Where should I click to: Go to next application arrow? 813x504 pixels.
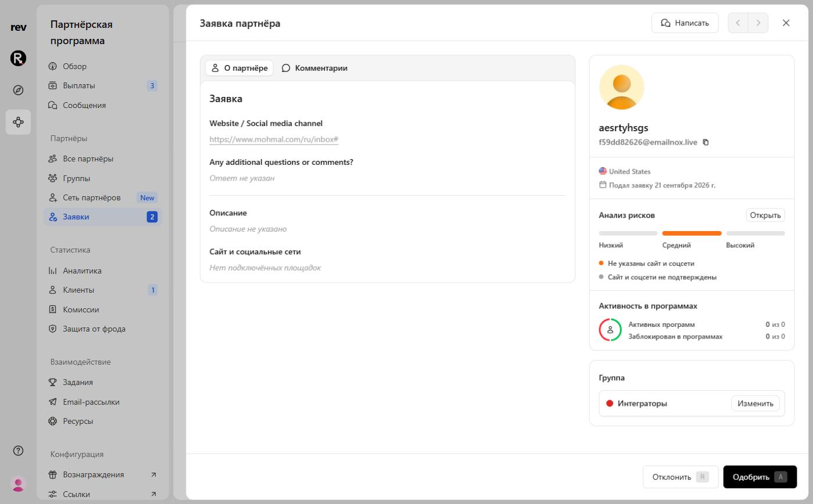[758, 23]
